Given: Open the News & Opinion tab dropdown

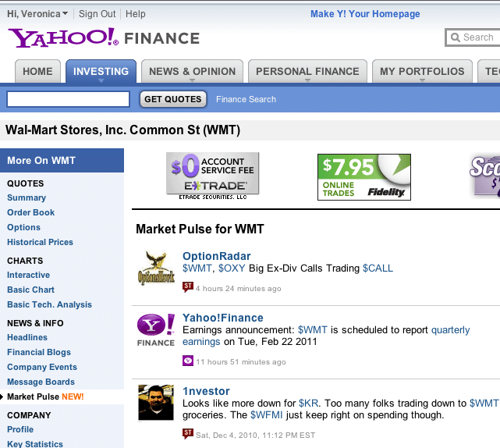Looking at the screenshot, I should [x=190, y=80].
